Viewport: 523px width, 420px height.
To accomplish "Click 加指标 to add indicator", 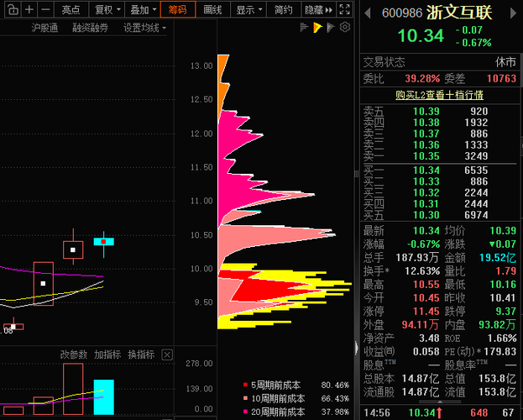I will 107,354.
